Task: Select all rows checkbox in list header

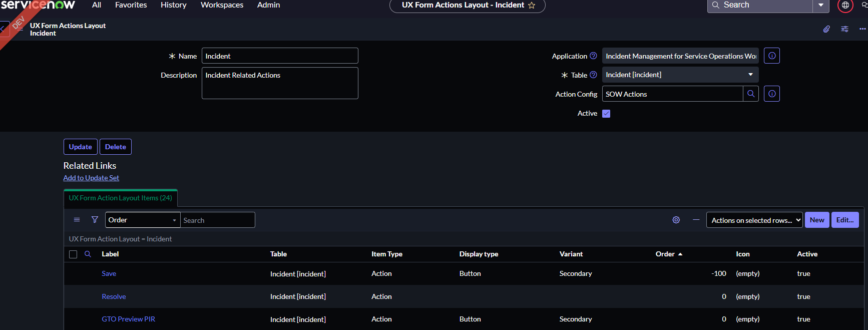Action: point(73,254)
